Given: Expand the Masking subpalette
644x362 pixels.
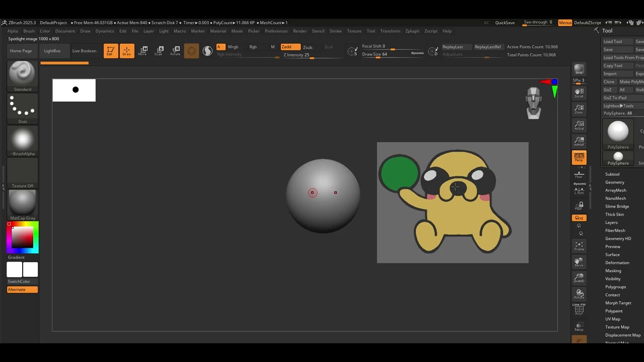Looking at the screenshot, I should pyautogui.click(x=613, y=270).
